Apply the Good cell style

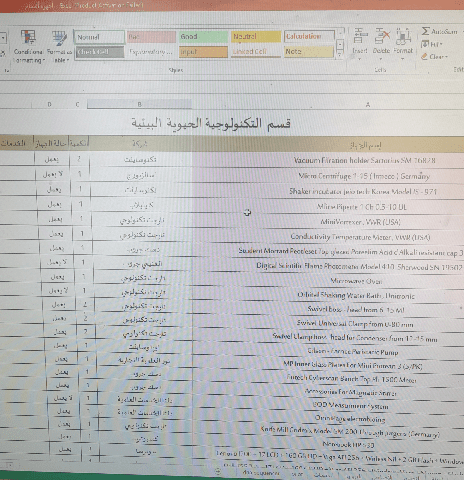point(203,36)
